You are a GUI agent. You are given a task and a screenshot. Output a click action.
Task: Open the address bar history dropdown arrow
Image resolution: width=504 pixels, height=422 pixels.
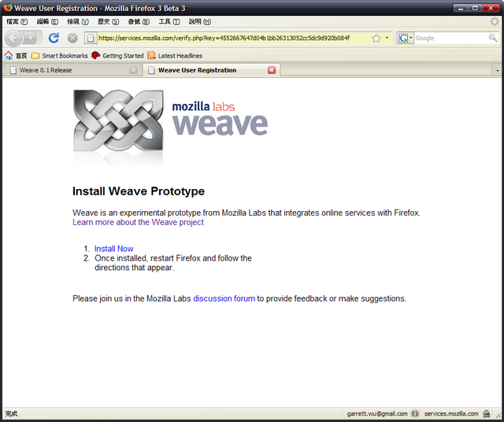[387, 38]
